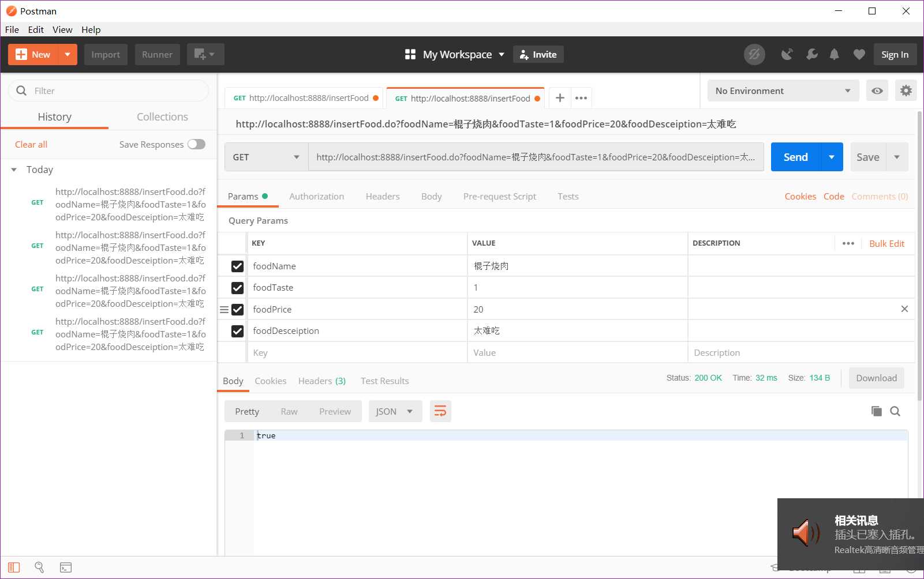924x579 pixels.
Task: Open the Postman console icon
Action: [x=66, y=567]
